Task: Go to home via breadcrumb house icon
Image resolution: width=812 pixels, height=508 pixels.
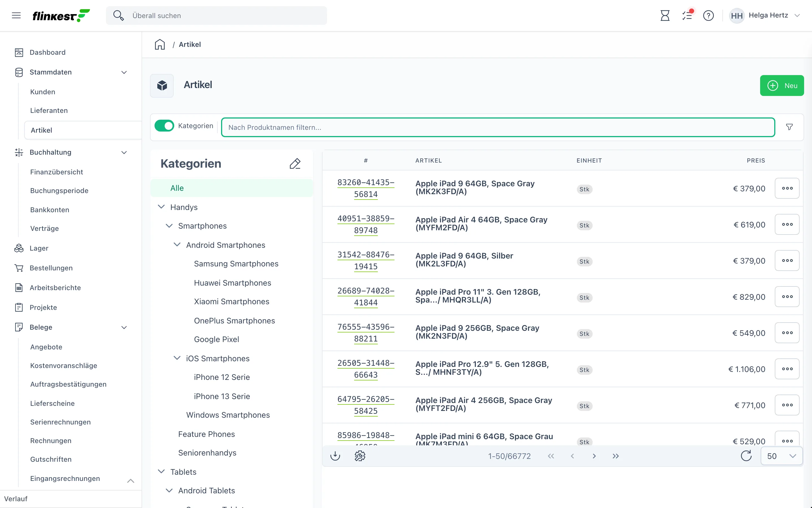Action: tap(160, 44)
